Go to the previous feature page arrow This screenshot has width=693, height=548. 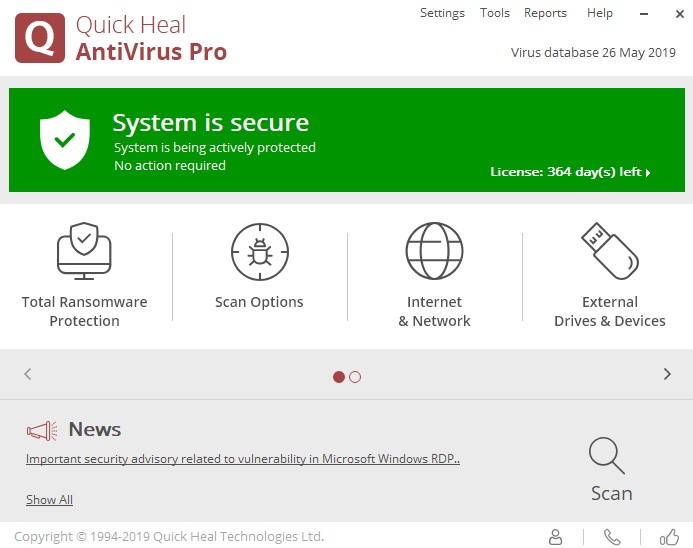(28, 374)
